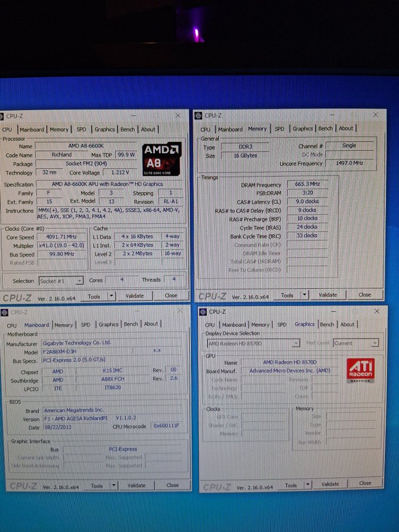Open Tools dropdown arrow in CPU window

111,296
